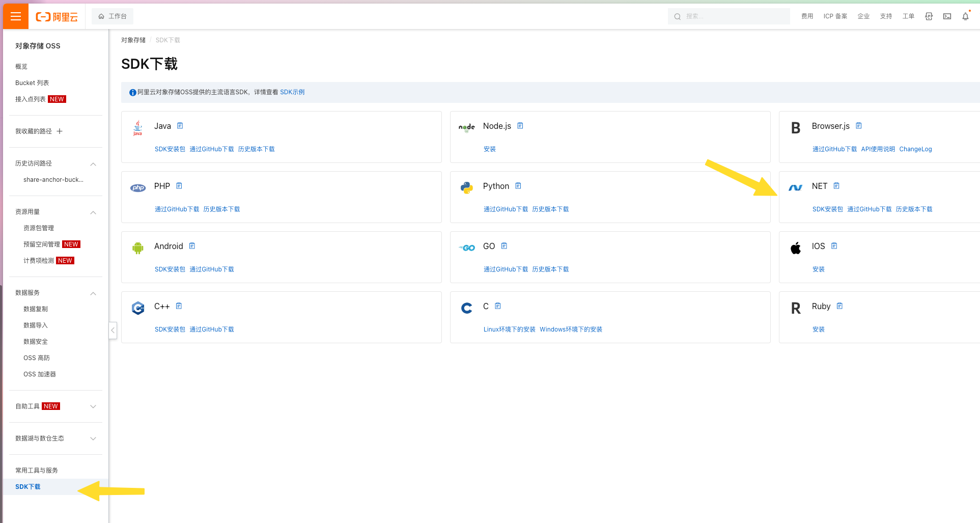Image resolution: width=980 pixels, height=523 pixels.
Task: Click the Alibaba Cloud logo
Action: 57,17
